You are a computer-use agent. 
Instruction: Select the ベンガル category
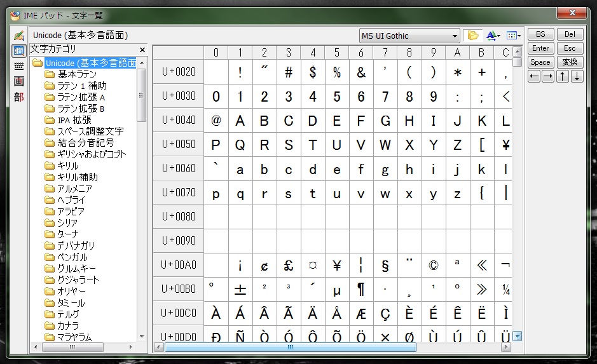coord(72,257)
